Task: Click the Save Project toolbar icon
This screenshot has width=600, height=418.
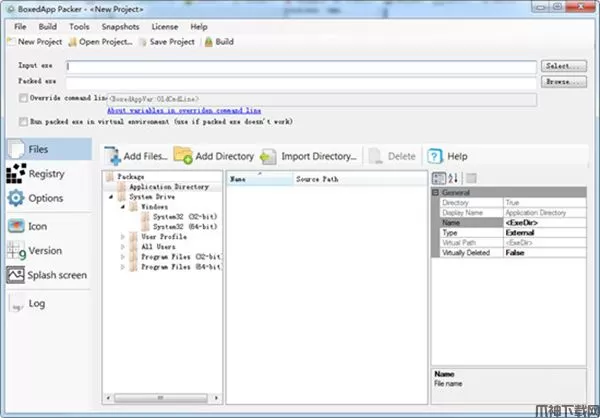Action: click(143, 42)
